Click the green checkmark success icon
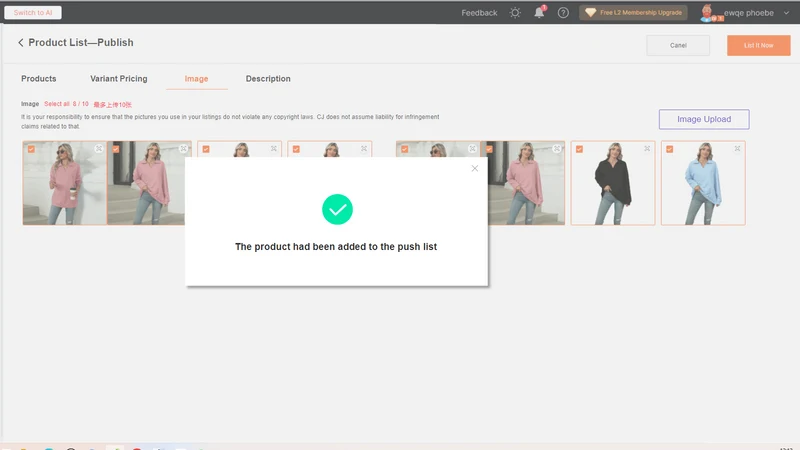The height and width of the screenshot is (450, 800). coord(337,209)
